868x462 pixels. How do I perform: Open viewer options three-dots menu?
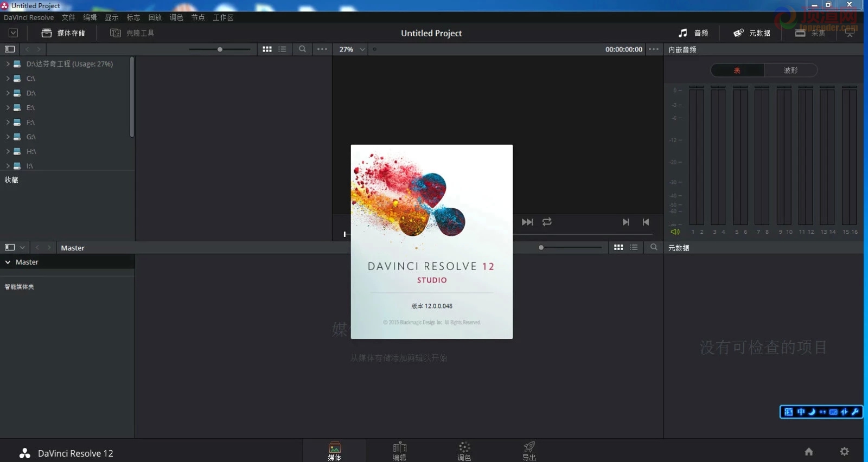click(654, 49)
